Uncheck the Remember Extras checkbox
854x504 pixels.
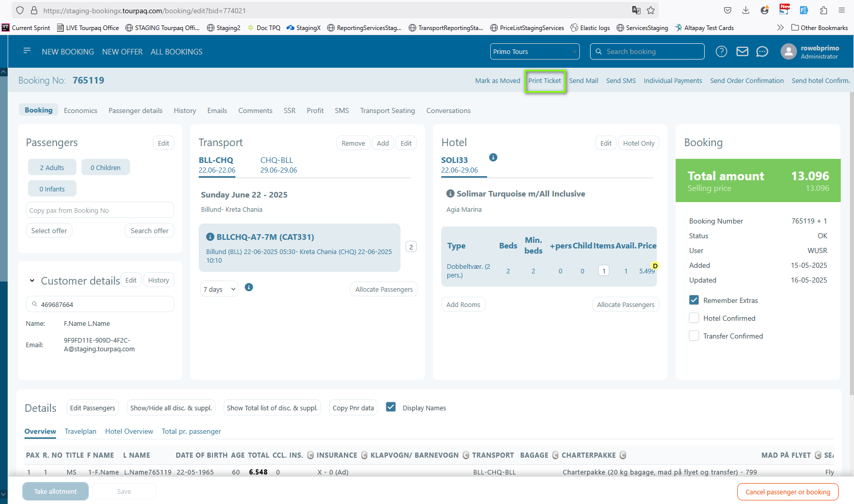(693, 300)
